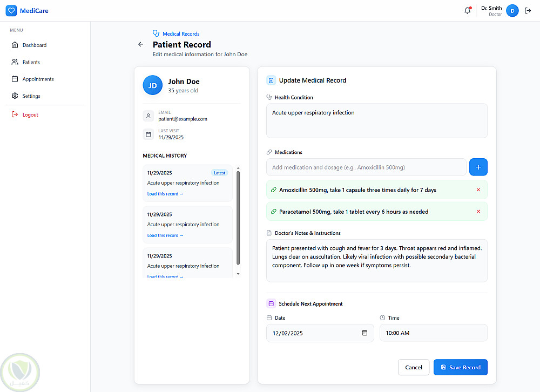
Task: Click the MediCare heart logo
Action: (x=11, y=11)
